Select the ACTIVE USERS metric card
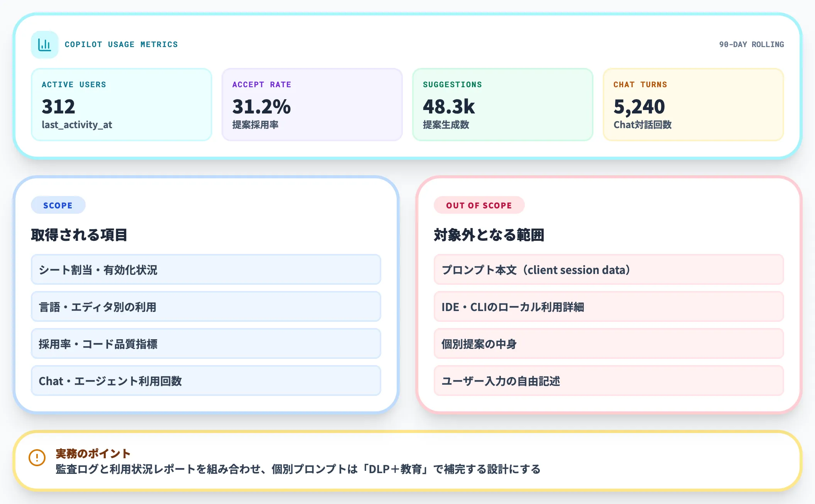This screenshot has width=815, height=504. click(121, 104)
